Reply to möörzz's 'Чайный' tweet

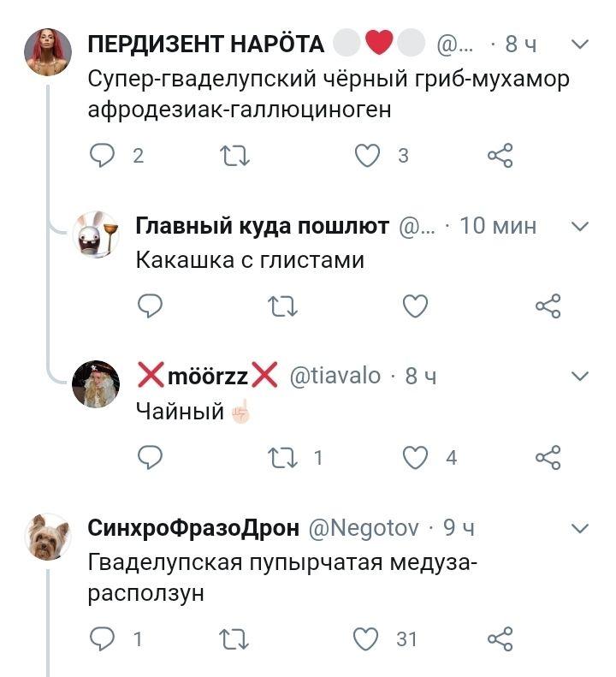coord(150,457)
